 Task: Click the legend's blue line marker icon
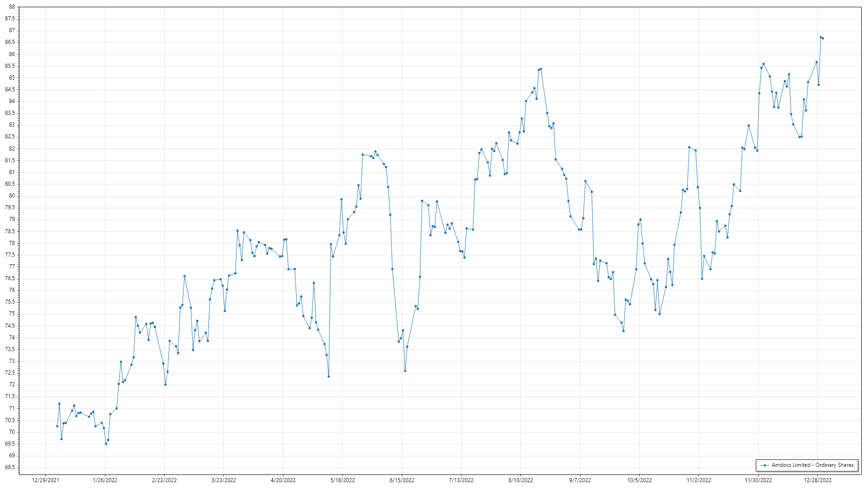[x=764, y=465]
